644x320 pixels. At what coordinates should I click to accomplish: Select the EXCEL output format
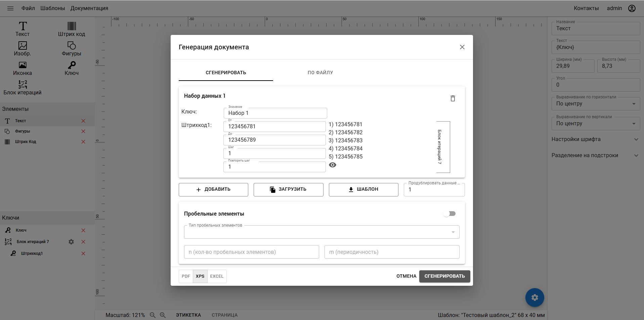click(x=217, y=276)
